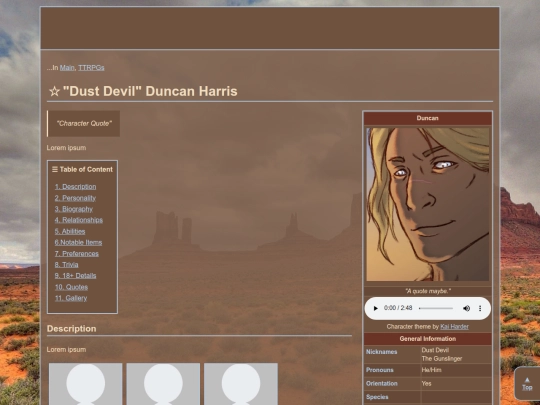This screenshot has height=405, width=540.
Task: Jump to 6. Notable Items section
Action: point(78,242)
